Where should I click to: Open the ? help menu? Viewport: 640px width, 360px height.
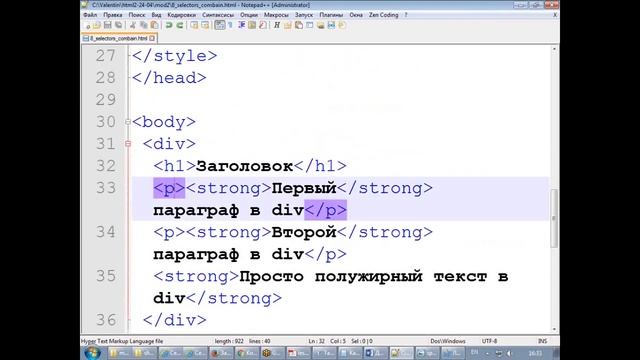(406, 15)
